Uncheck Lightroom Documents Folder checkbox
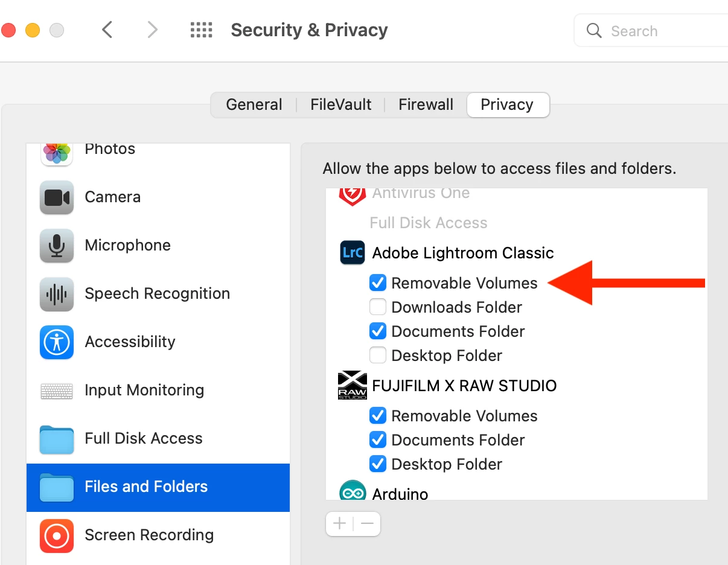 [x=378, y=331]
